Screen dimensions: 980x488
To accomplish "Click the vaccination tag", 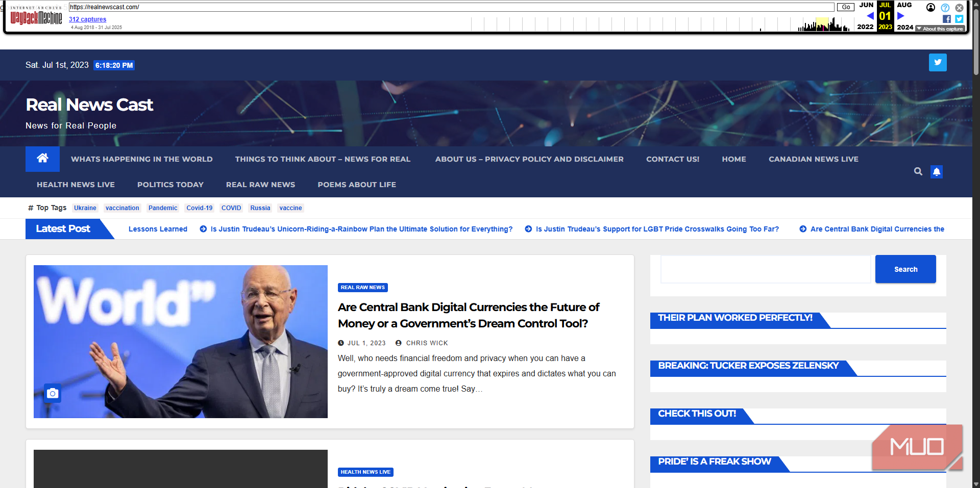I will [122, 208].
